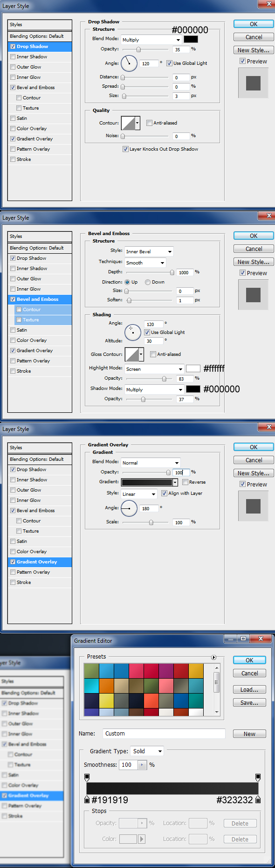Click the Bevel and Emboss shading angle dial

[133, 333]
